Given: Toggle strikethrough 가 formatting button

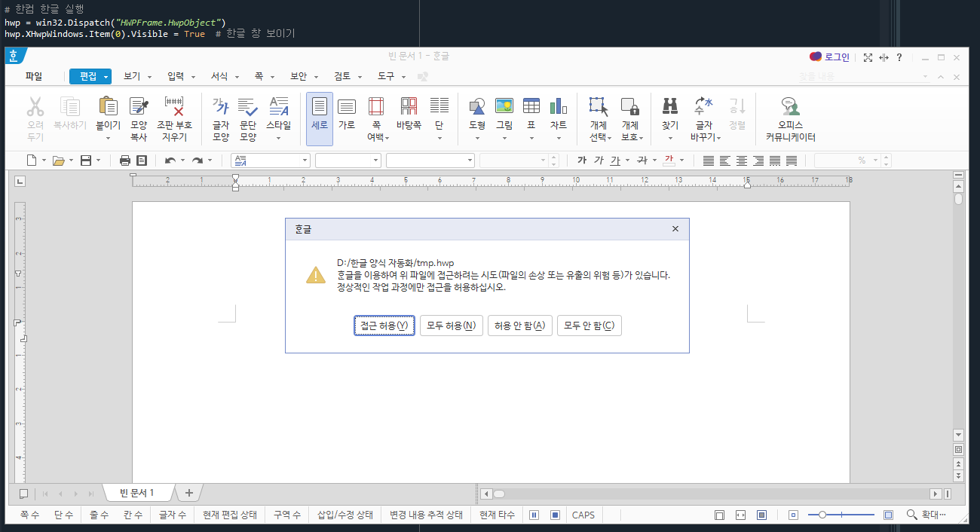Looking at the screenshot, I should pos(642,161).
